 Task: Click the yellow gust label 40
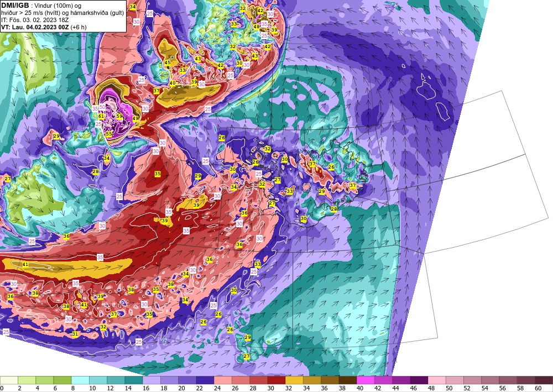(x=173, y=83)
